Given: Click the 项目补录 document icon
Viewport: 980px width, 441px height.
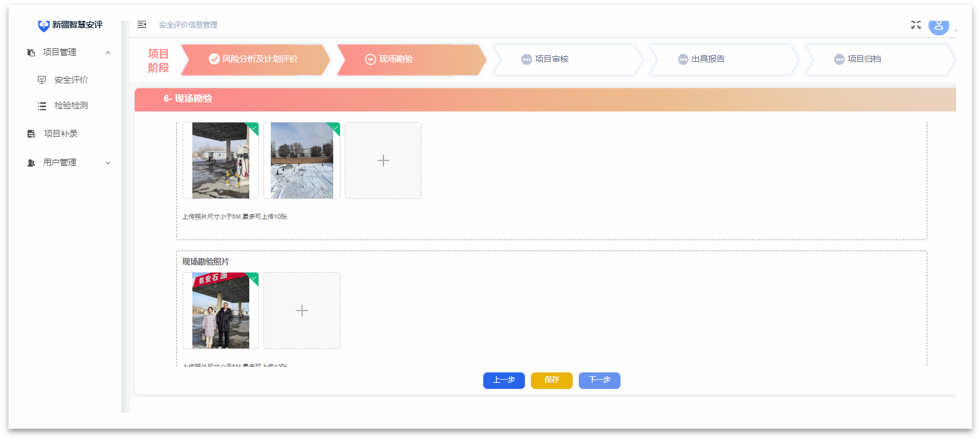Looking at the screenshot, I should coord(31,134).
